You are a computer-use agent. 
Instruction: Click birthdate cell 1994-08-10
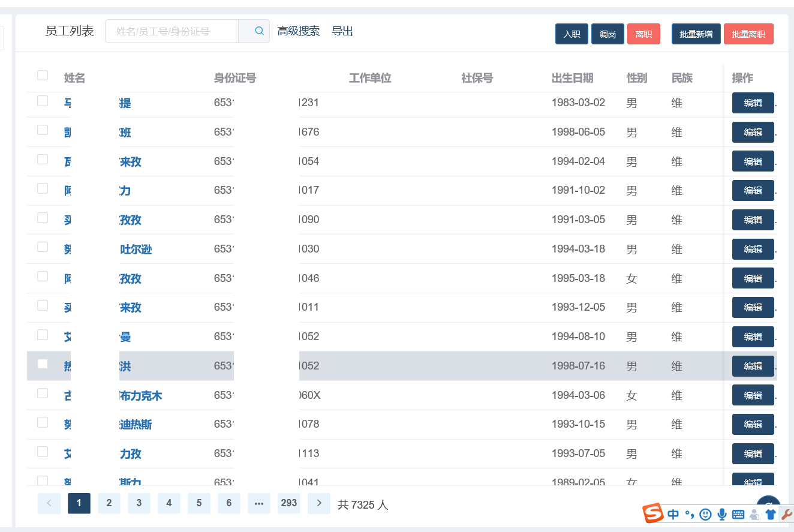579,336
